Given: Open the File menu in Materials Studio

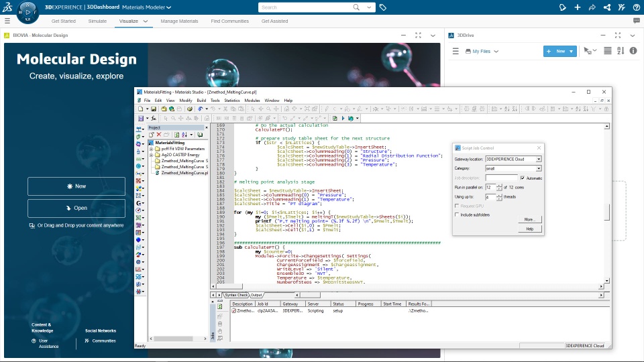Looking at the screenshot, I should 147,101.
